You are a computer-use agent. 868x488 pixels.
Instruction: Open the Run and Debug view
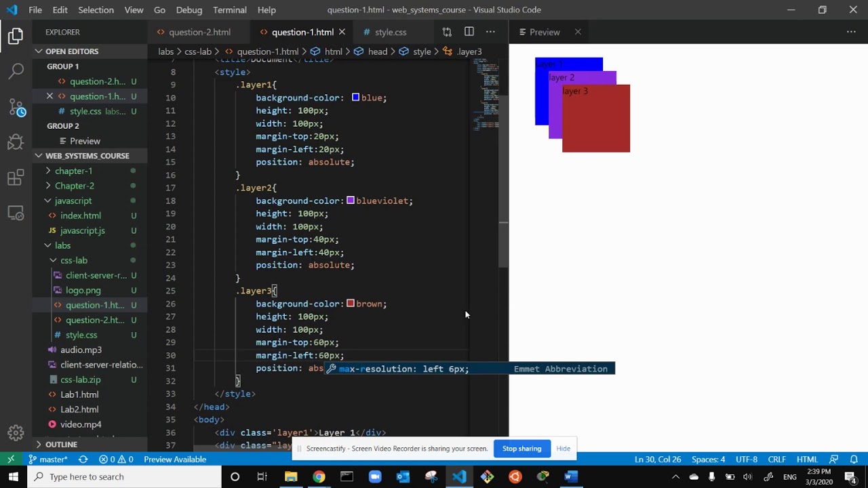pos(16,142)
